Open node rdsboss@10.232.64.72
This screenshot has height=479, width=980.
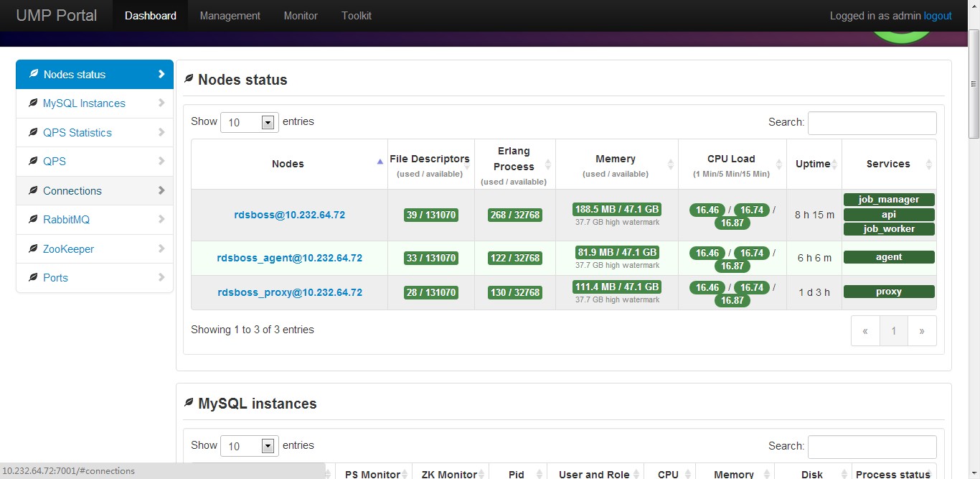[x=290, y=215]
